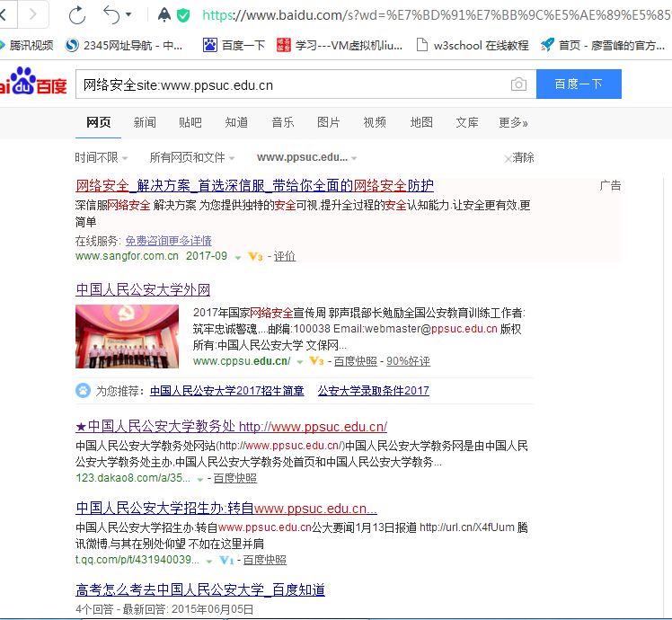Open the 百度一下 bookmark with paw icon

[234, 45]
